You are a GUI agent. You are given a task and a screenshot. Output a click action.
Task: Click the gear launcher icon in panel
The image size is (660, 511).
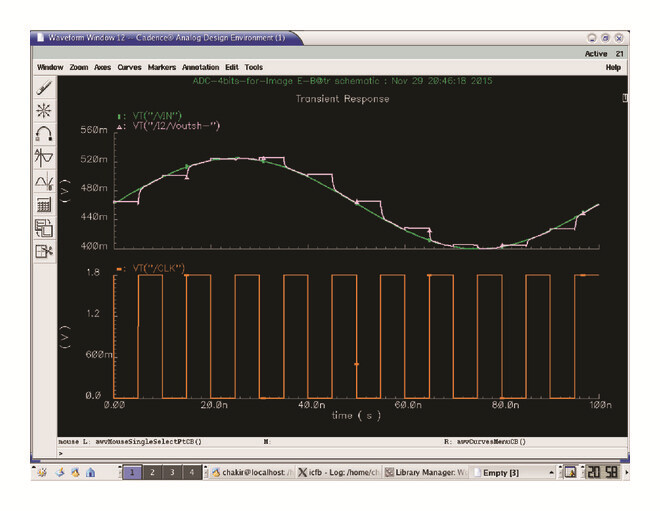(x=42, y=472)
